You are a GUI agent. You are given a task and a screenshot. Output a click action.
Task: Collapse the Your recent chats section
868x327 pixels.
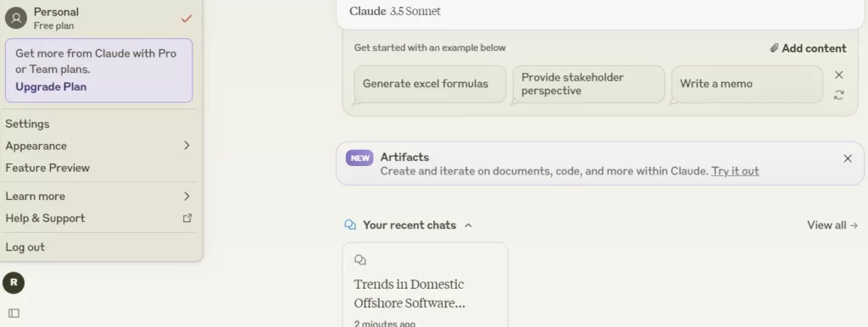468,225
